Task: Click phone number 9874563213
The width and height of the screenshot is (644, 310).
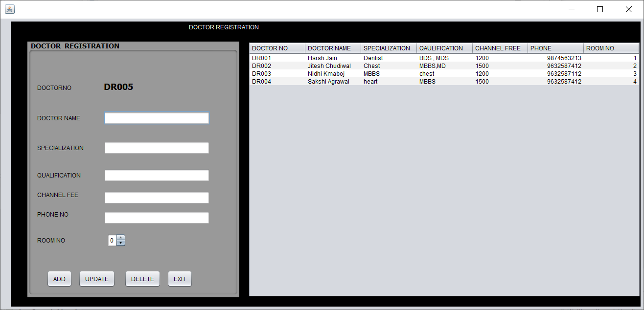Action: 556,58
